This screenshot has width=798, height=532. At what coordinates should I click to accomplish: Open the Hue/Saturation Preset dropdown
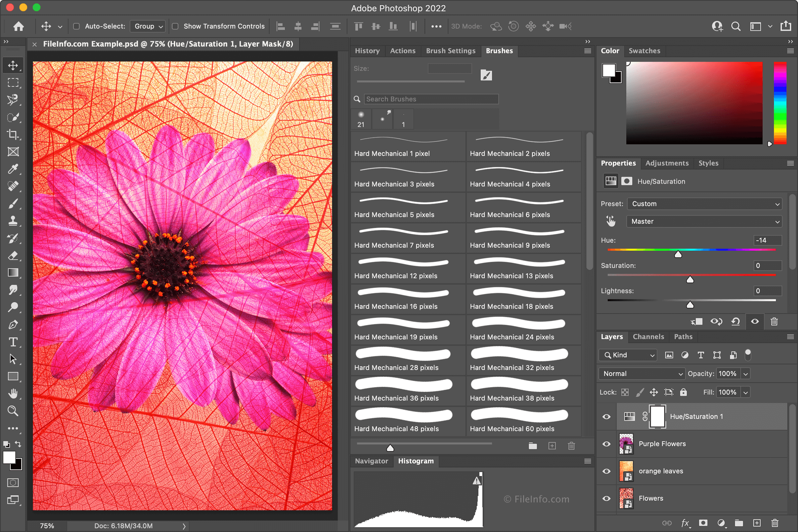tap(704, 203)
